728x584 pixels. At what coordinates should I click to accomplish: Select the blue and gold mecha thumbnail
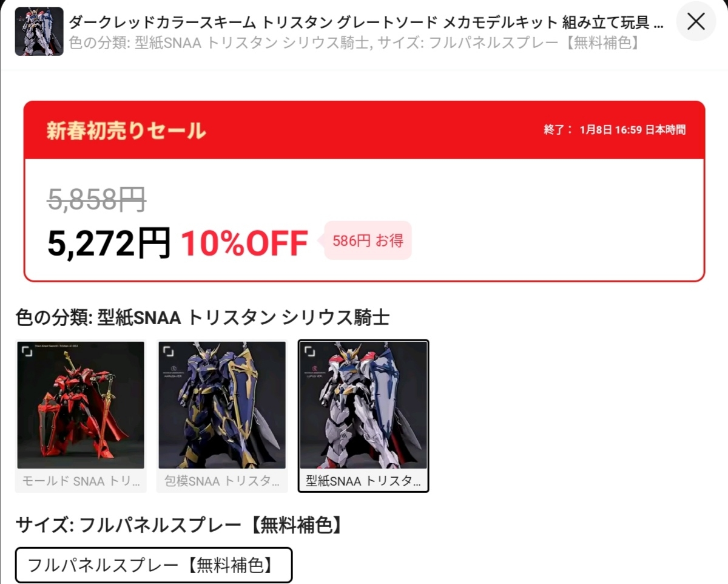tap(222, 405)
